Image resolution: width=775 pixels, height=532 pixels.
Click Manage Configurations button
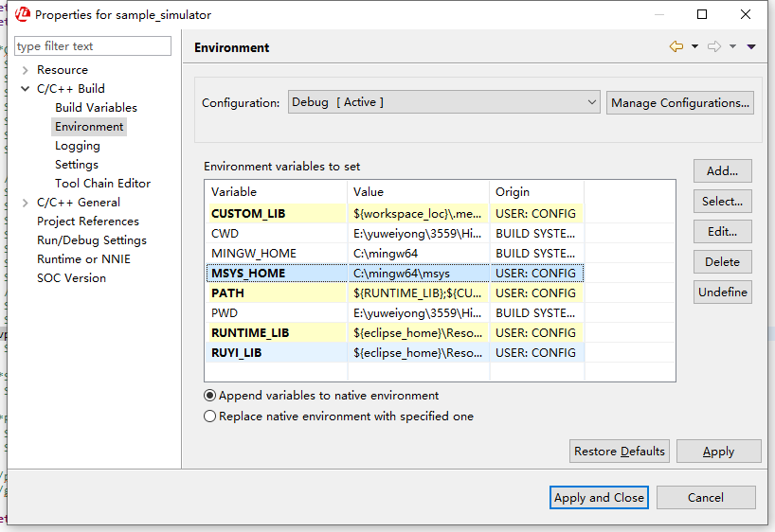(x=679, y=102)
